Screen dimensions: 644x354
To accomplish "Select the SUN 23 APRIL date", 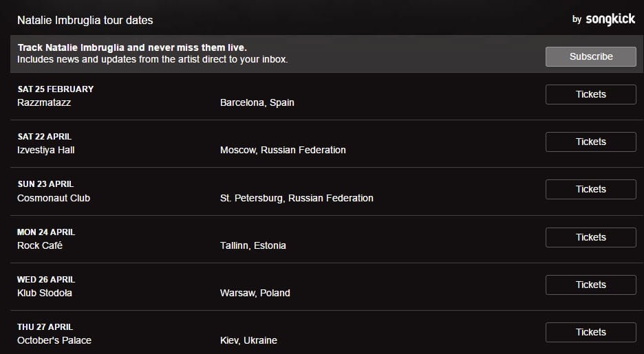I will tap(45, 184).
